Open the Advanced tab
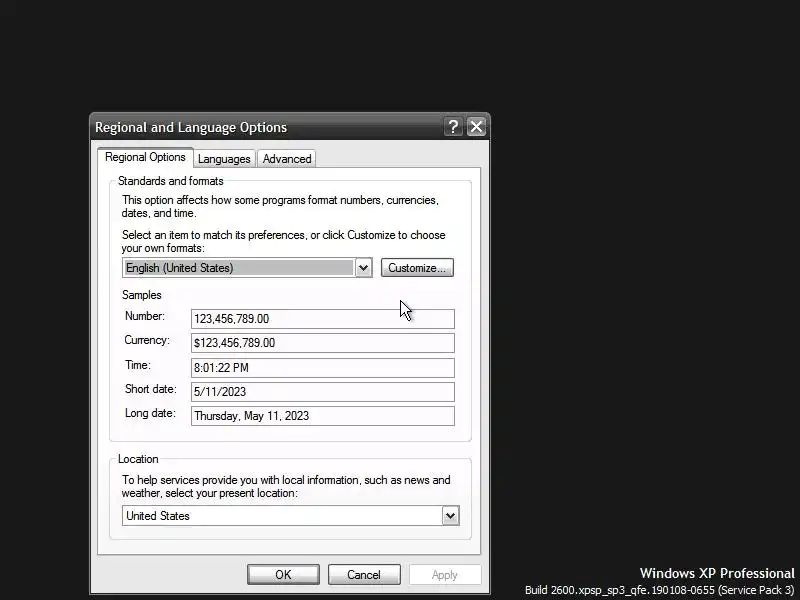Viewport: 800px width, 600px height. pos(287,159)
